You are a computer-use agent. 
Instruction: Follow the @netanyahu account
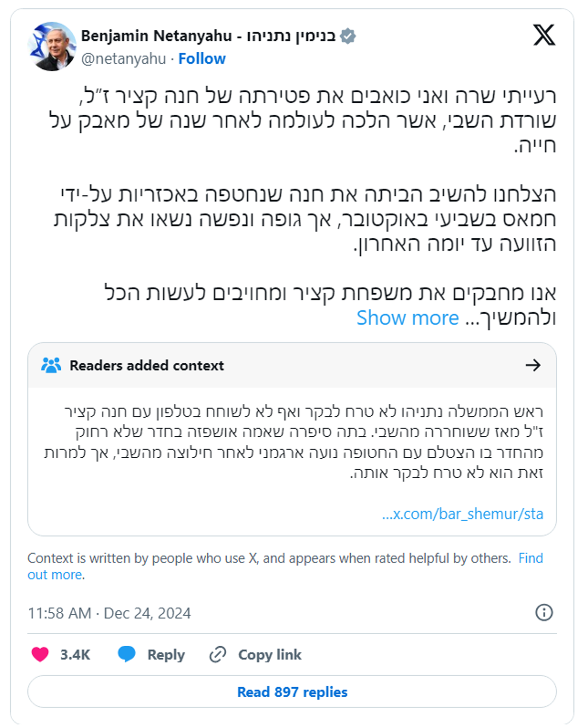[202, 59]
